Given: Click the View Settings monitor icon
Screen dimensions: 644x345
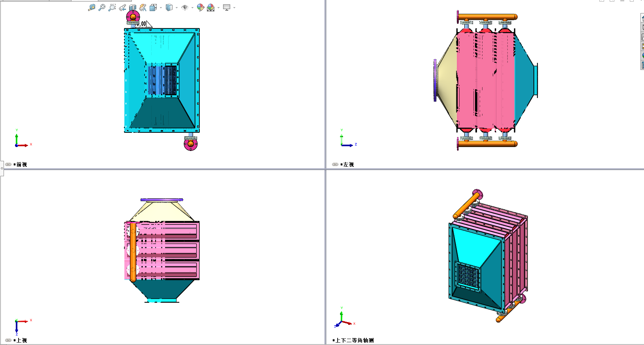Looking at the screenshot, I should pyautogui.click(x=227, y=8).
